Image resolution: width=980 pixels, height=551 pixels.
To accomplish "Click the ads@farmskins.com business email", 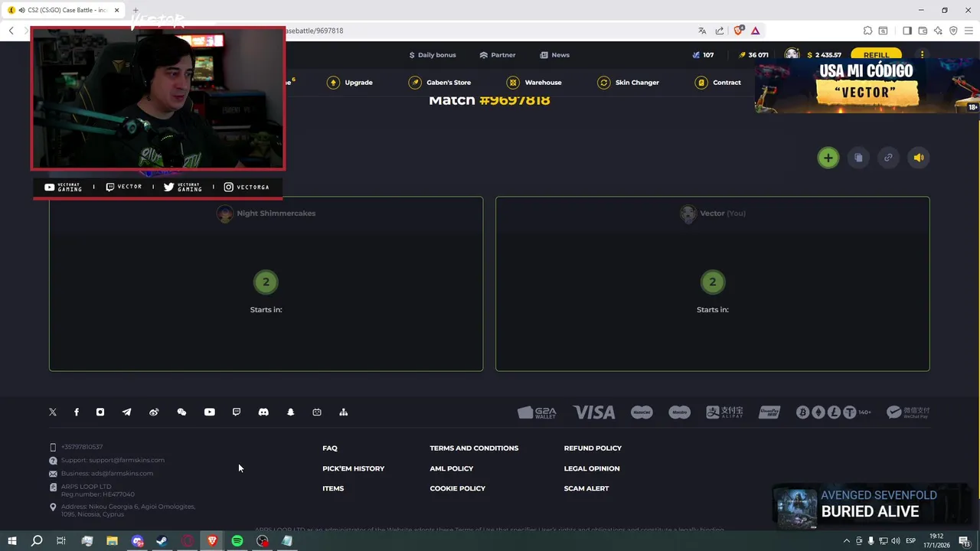I will [122, 473].
